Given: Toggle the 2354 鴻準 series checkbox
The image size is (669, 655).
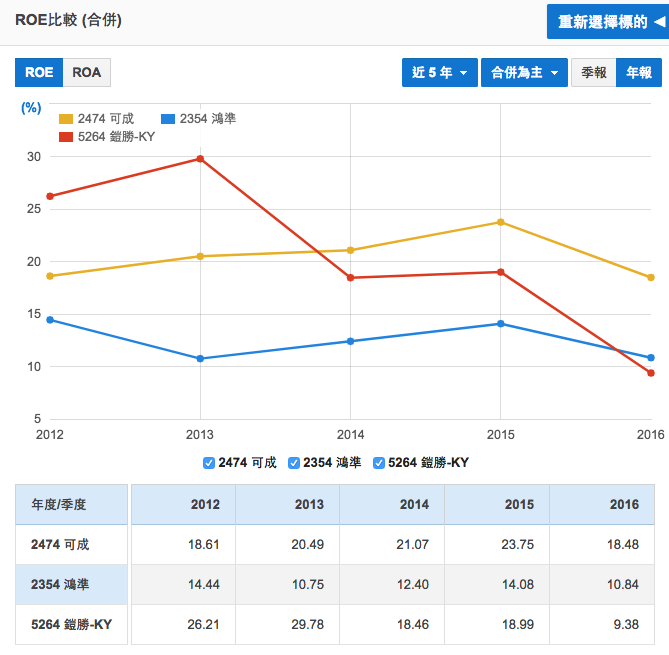Looking at the screenshot, I should [x=294, y=462].
